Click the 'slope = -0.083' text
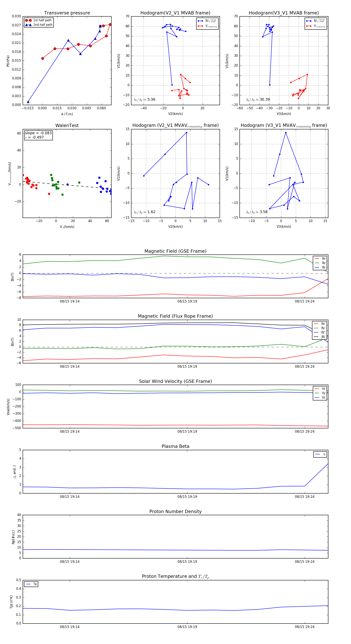Viewport: 351px width, 644px height. click(38, 133)
